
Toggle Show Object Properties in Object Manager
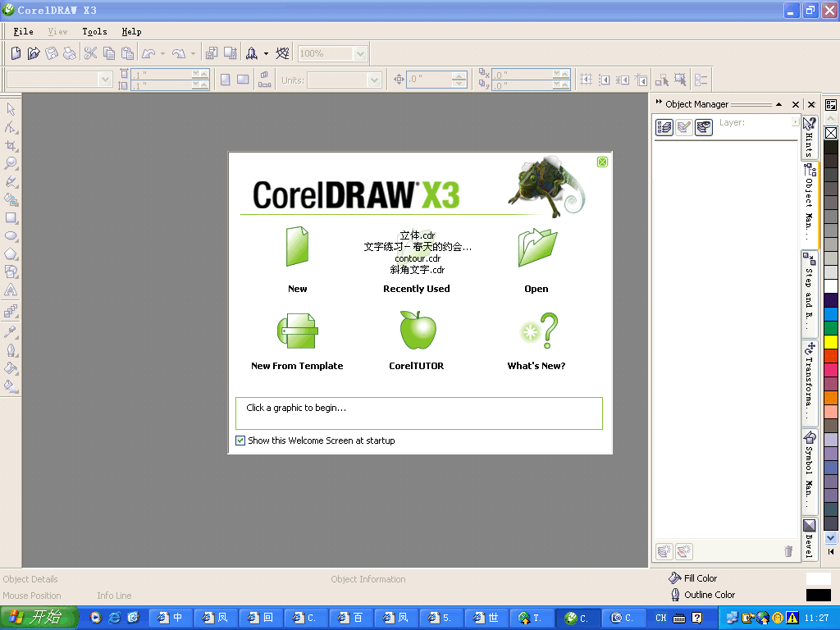click(664, 127)
